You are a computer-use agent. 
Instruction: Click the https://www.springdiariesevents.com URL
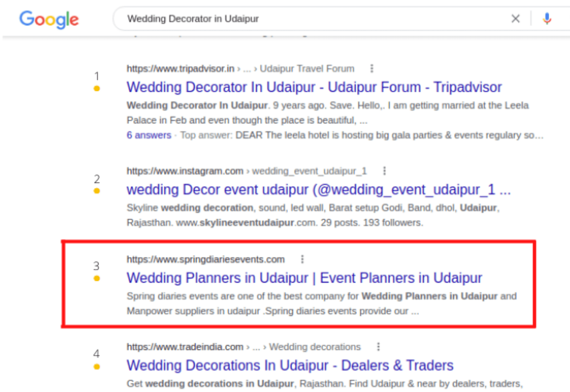point(206,259)
